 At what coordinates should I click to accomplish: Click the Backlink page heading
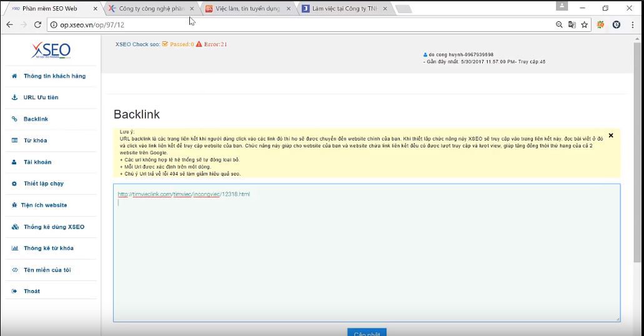[136, 114]
